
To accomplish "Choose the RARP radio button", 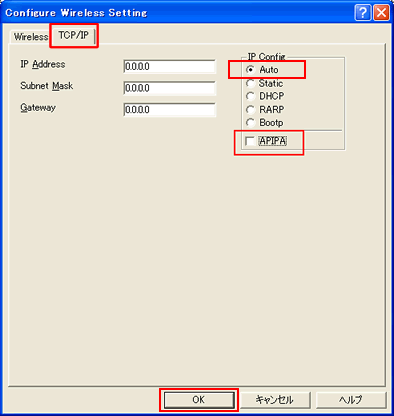I will coord(265,109).
